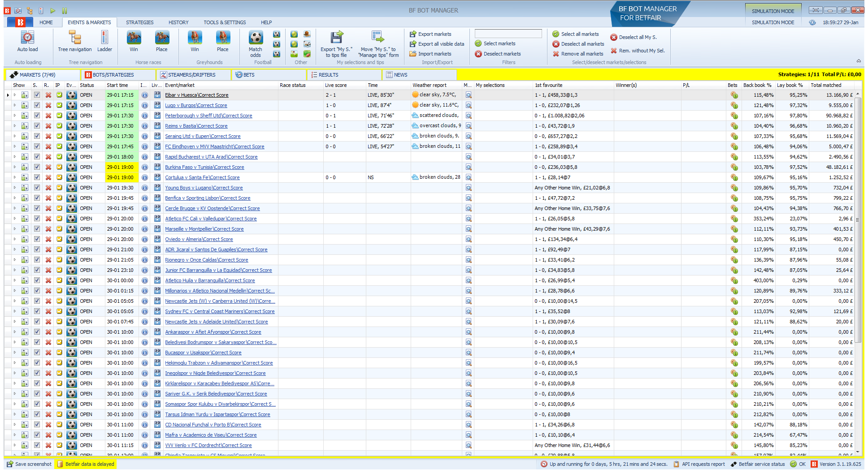The image size is (868, 473).
Task: Expand the Newcastle Jets v Adelaide United row
Action: [14, 322]
